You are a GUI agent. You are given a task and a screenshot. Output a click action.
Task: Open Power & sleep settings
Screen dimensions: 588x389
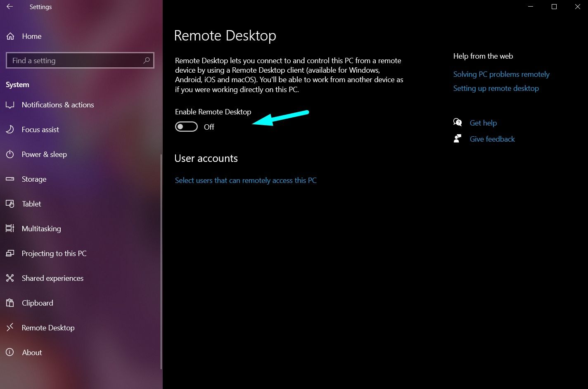click(44, 154)
